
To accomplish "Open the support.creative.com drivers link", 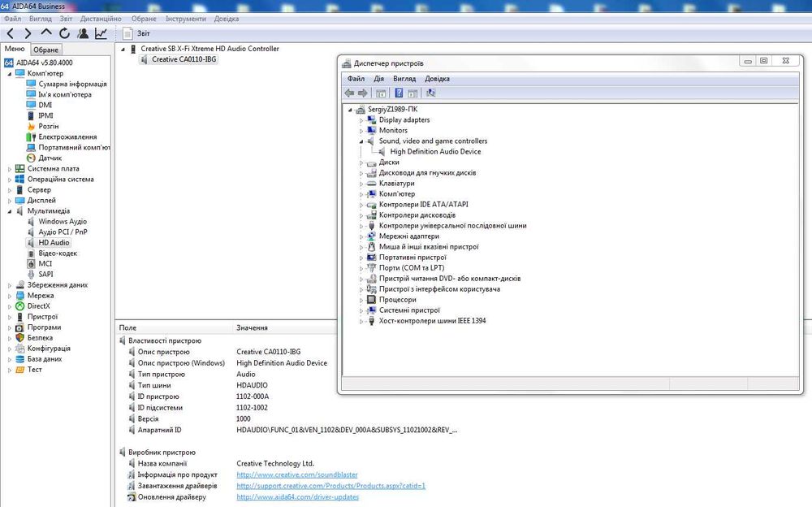I will [x=331, y=486].
